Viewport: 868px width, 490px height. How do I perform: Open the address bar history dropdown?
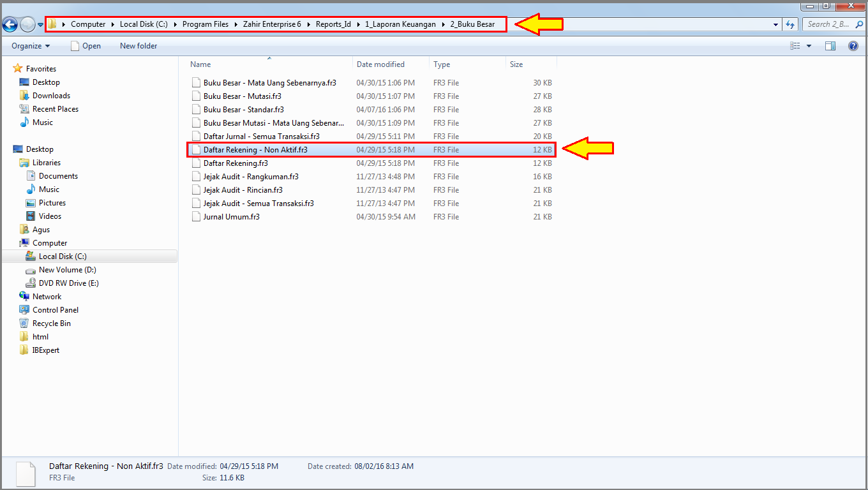pos(776,24)
